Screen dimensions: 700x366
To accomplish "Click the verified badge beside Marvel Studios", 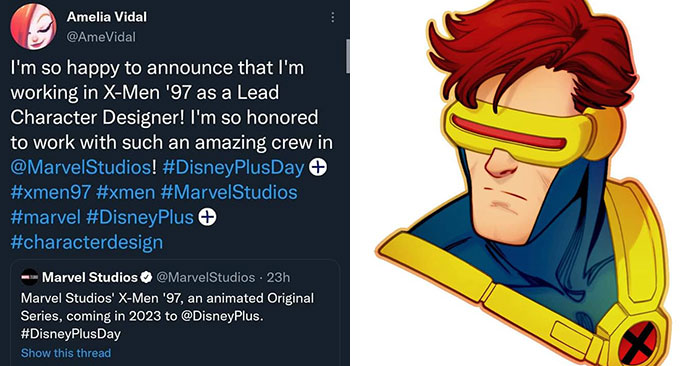I will [x=146, y=277].
